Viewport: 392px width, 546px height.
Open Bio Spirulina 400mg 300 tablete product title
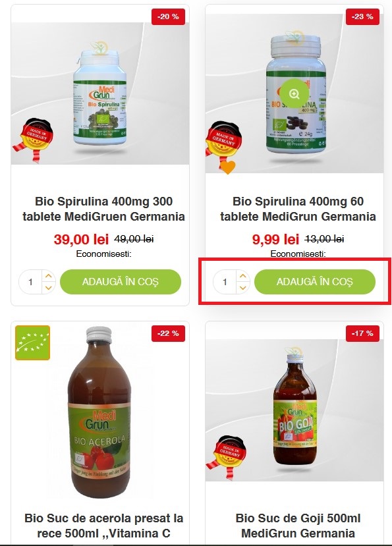tap(104, 209)
